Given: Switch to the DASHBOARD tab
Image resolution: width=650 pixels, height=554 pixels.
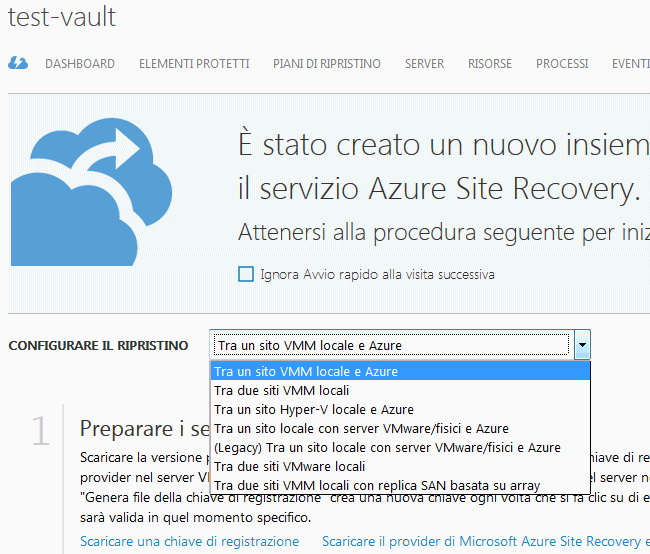Looking at the screenshot, I should [x=80, y=63].
